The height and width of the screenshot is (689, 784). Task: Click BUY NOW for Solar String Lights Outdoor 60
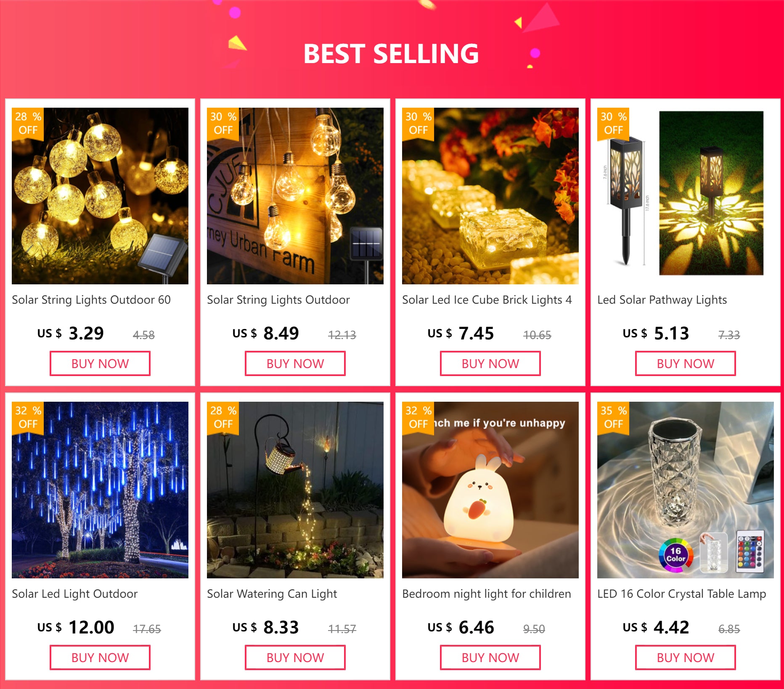[x=100, y=363]
